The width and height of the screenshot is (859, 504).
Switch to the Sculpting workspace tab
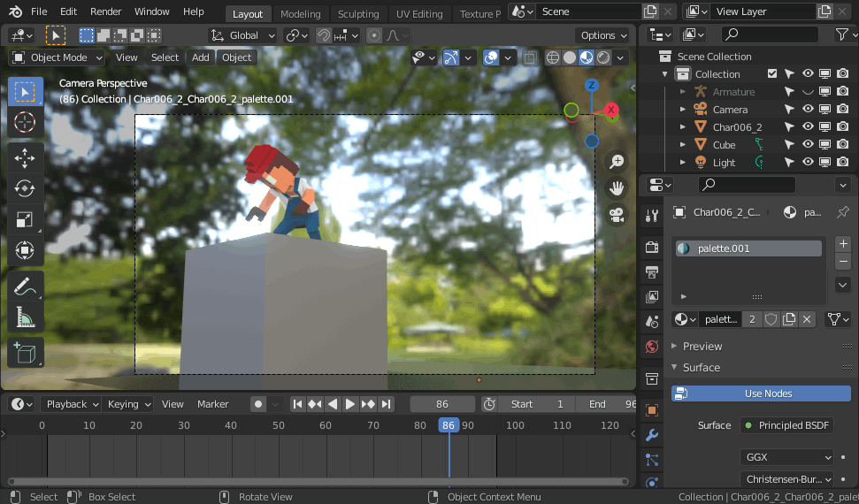[x=358, y=14]
